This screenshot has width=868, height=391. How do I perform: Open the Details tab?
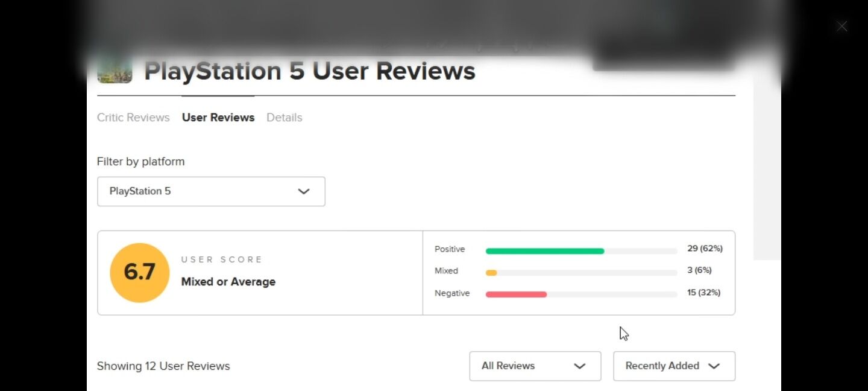coord(285,118)
